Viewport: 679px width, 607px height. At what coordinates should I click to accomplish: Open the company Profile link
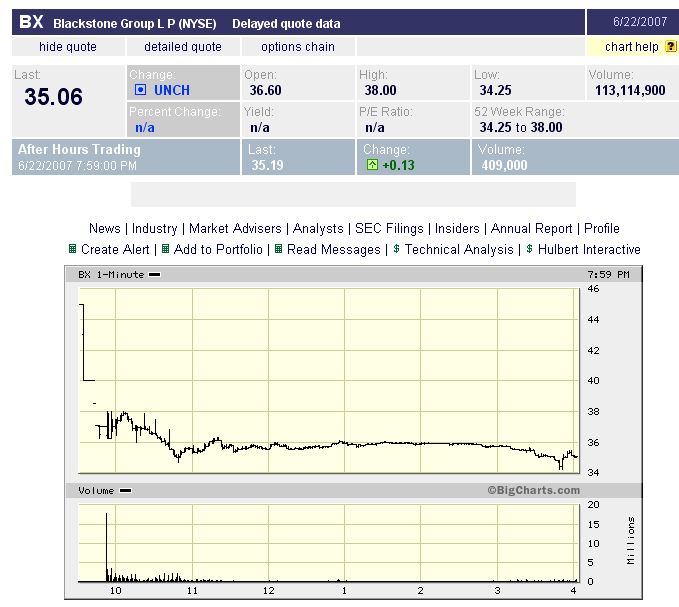tap(601, 228)
